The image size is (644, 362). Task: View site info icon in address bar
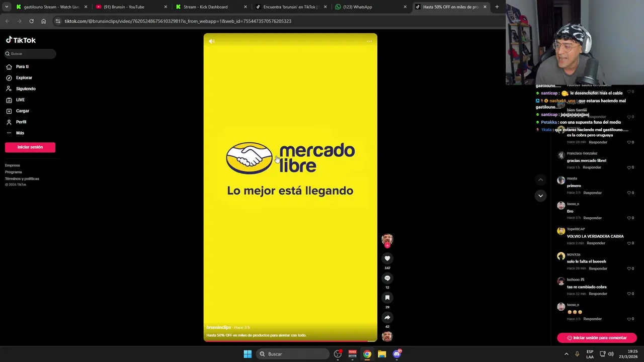(58, 21)
